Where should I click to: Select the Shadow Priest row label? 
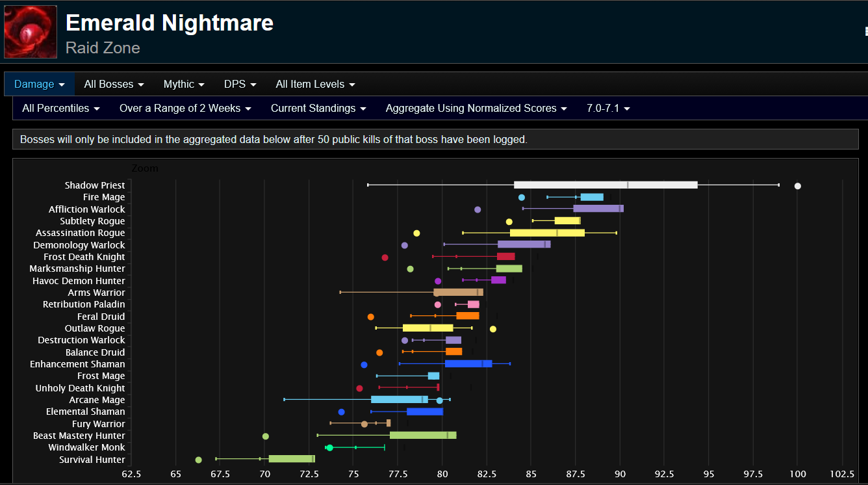[95, 185]
